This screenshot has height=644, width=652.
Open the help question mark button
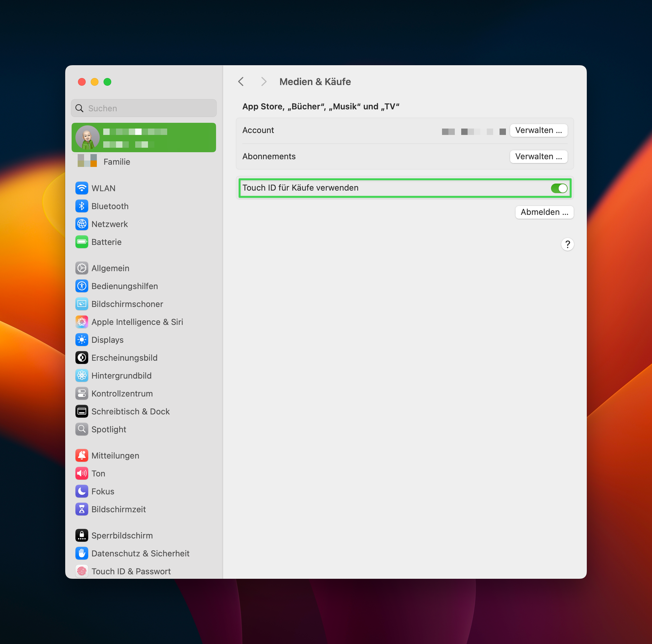point(567,244)
